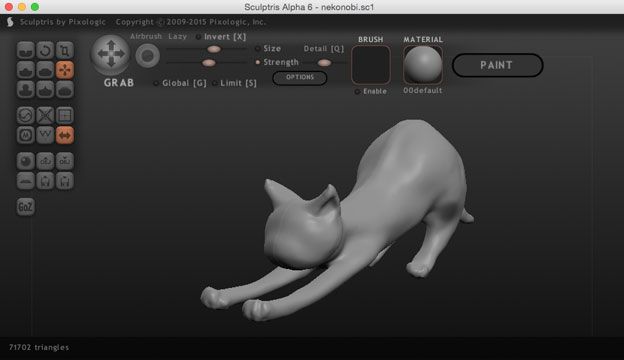The image size is (624, 360).
Task: Select the orange Grab tool icon
Action: pos(64,70)
